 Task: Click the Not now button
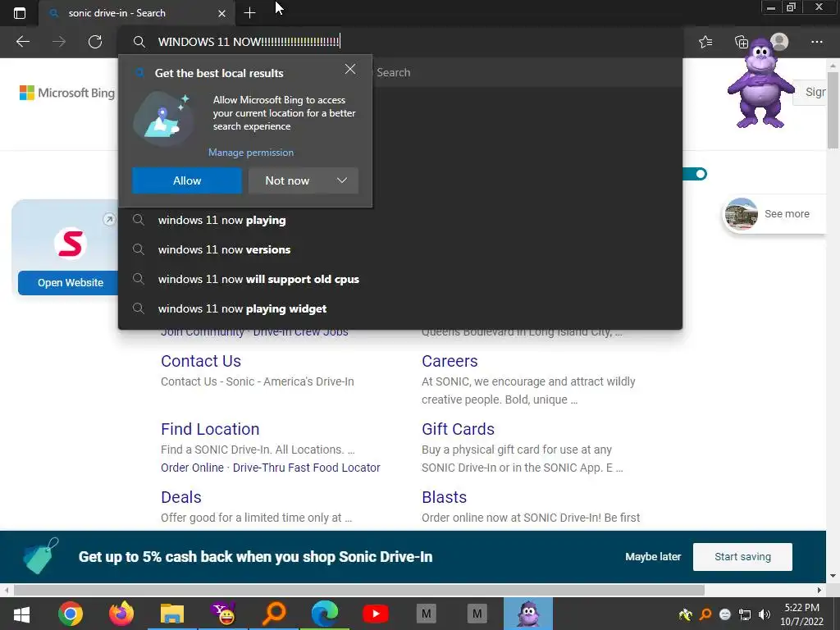pyautogui.click(x=287, y=180)
